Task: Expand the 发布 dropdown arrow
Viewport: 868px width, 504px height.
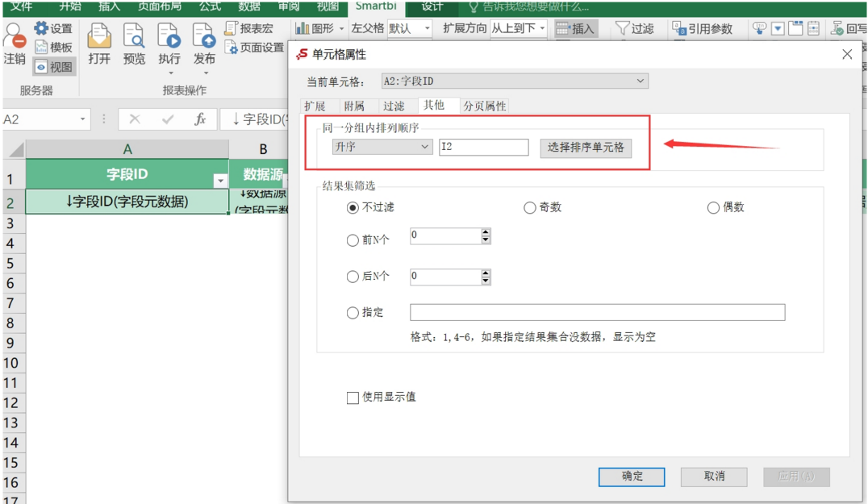Action: [x=206, y=73]
